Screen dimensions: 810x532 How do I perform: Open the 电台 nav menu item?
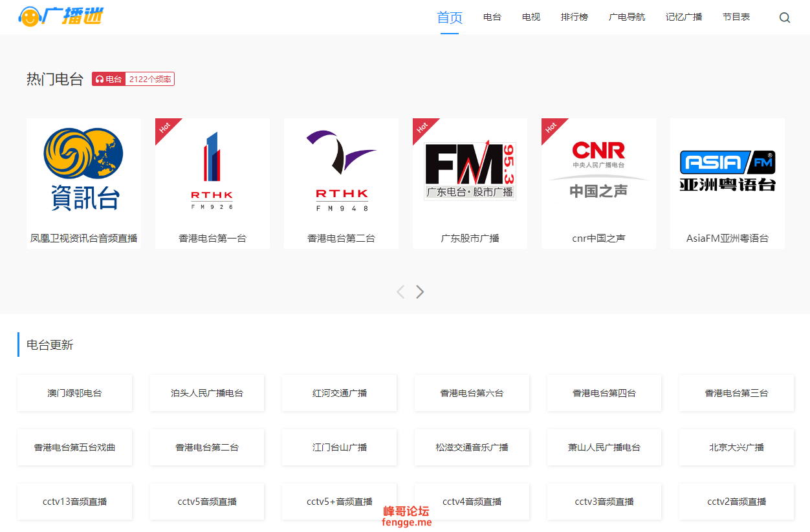point(492,17)
